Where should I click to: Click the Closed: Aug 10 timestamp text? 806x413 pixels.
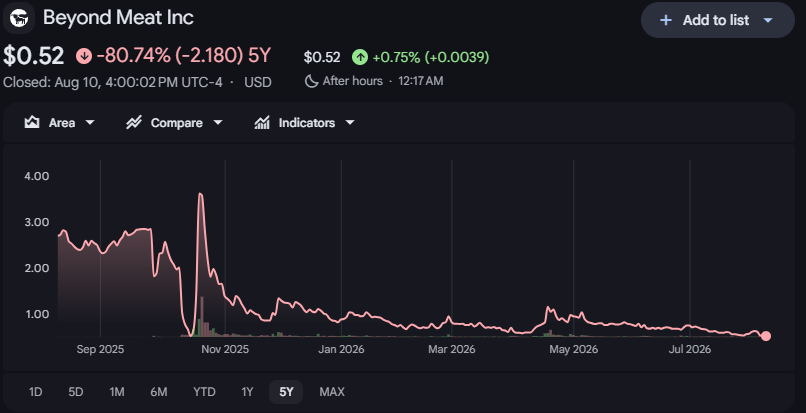coord(113,82)
